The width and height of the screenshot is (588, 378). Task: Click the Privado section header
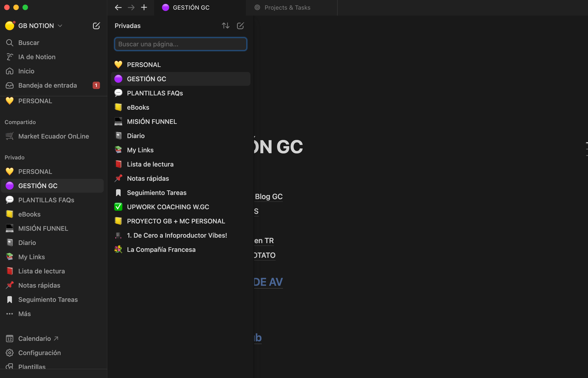(x=14, y=158)
